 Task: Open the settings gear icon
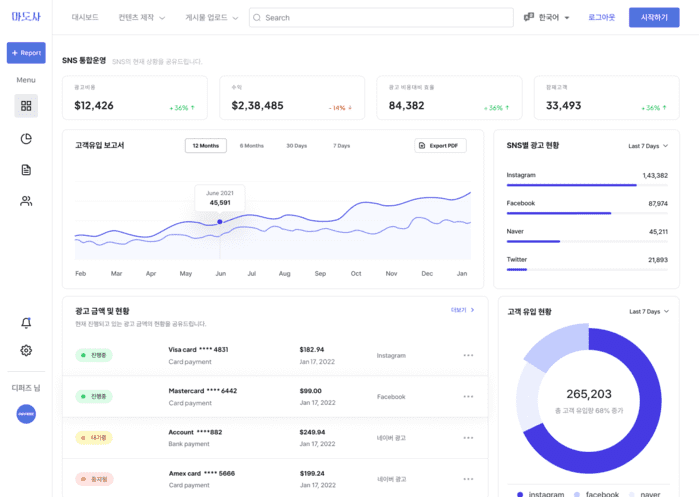click(x=26, y=351)
